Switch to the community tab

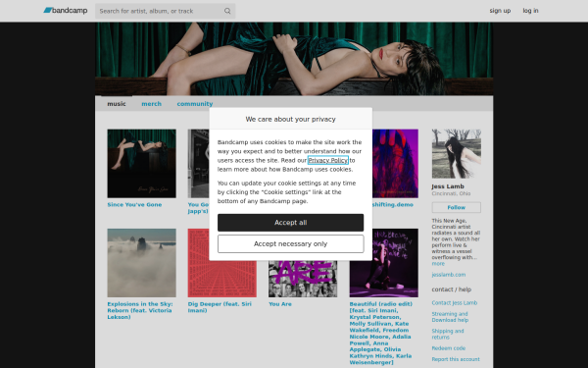click(x=195, y=104)
